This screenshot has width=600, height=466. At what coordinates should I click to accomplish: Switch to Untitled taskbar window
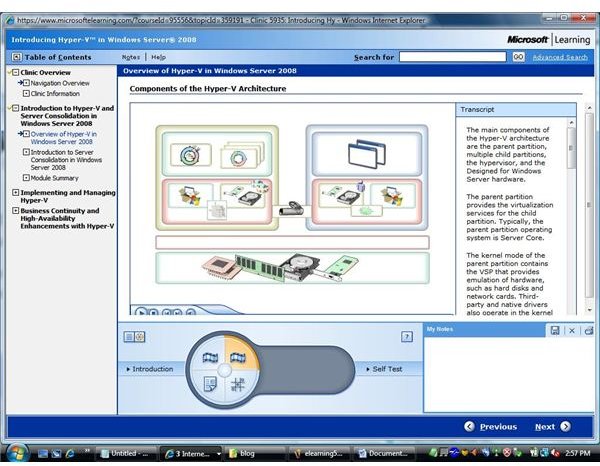click(126, 454)
